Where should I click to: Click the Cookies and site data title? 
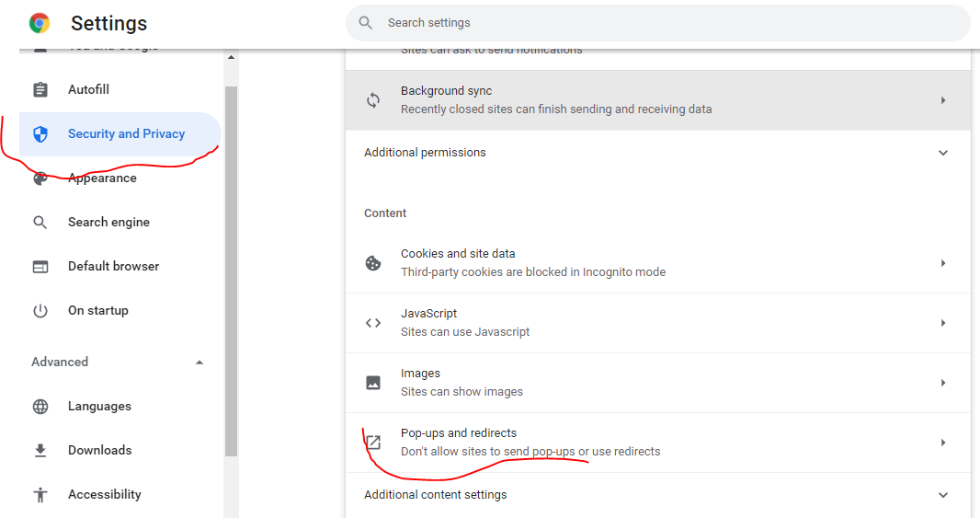[458, 253]
